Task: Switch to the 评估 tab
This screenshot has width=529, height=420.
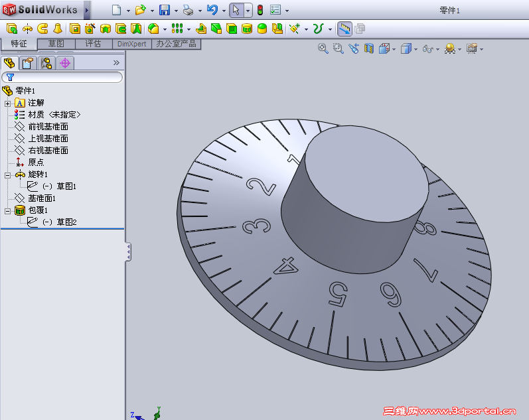Action: [x=94, y=44]
